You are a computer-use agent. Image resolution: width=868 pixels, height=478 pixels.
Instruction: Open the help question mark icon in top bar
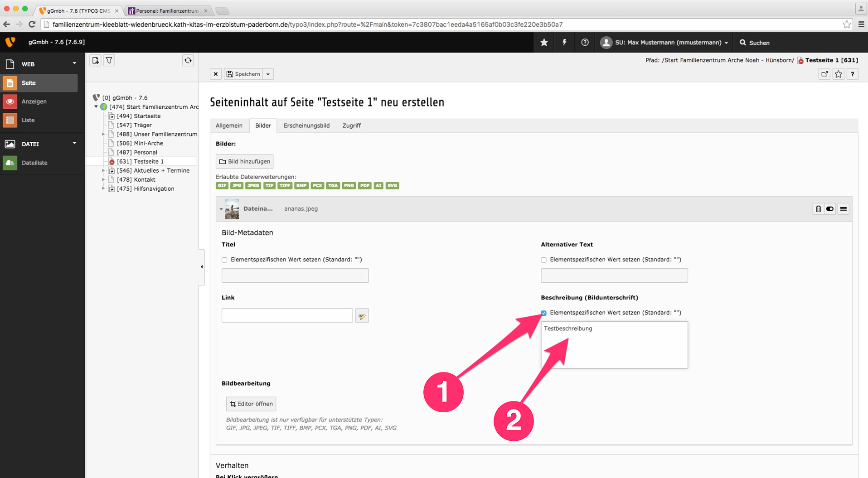(585, 43)
